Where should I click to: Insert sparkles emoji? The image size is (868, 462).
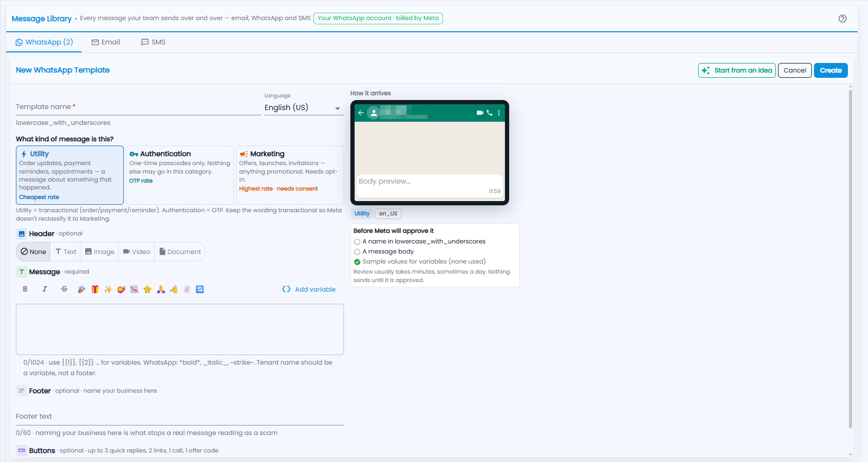pyautogui.click(x=108, y=289)
